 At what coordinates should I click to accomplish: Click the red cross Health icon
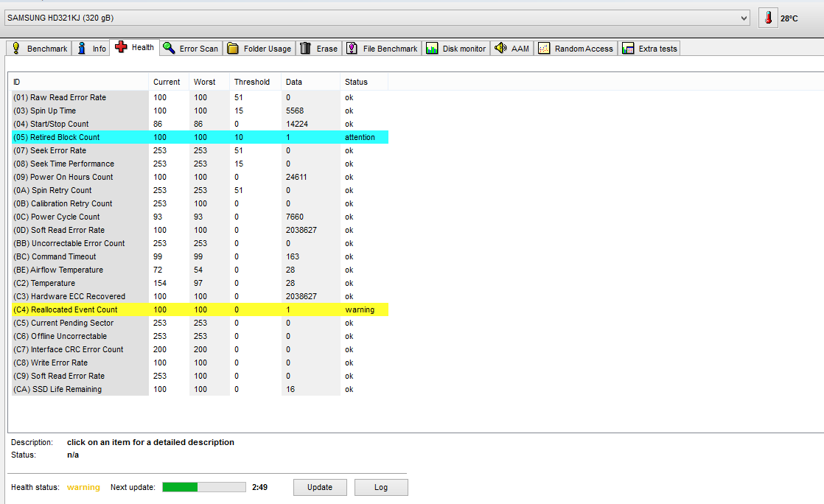coord(121,47)
